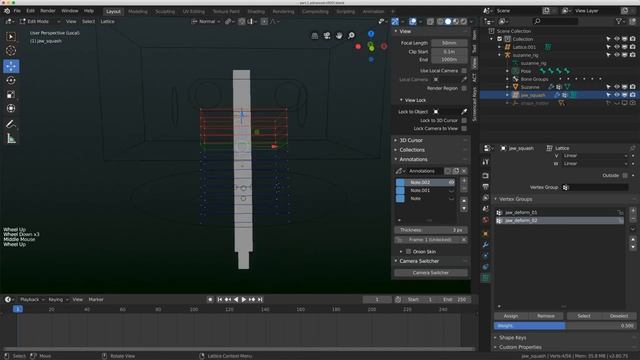Enable Render Region checkbox
640x360 pixels.
click(464, 88)
